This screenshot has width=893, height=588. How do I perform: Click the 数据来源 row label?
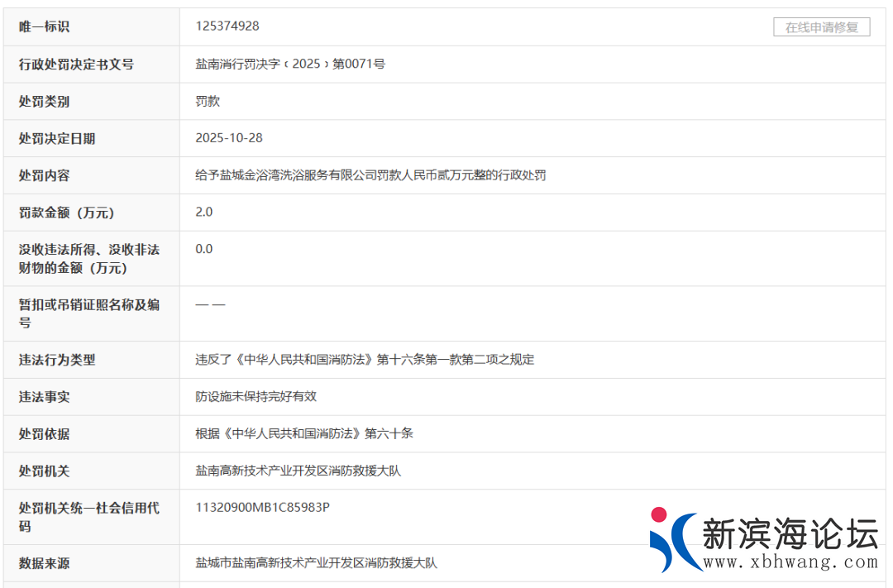[x=45, y=563]
